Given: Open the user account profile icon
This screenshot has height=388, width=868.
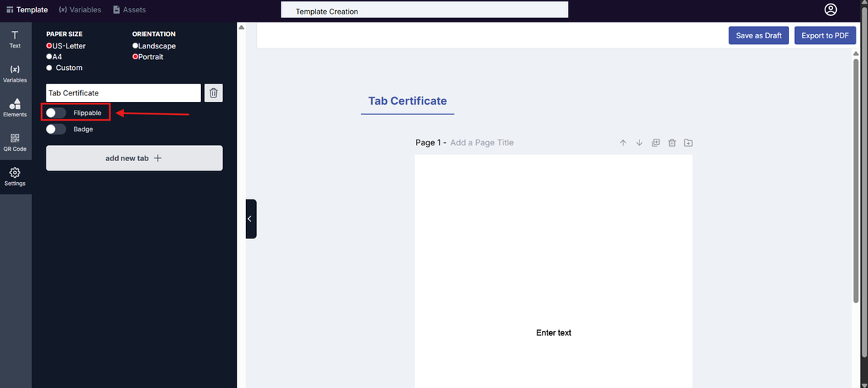Looking at the screenshot, I should click(830, 9).
